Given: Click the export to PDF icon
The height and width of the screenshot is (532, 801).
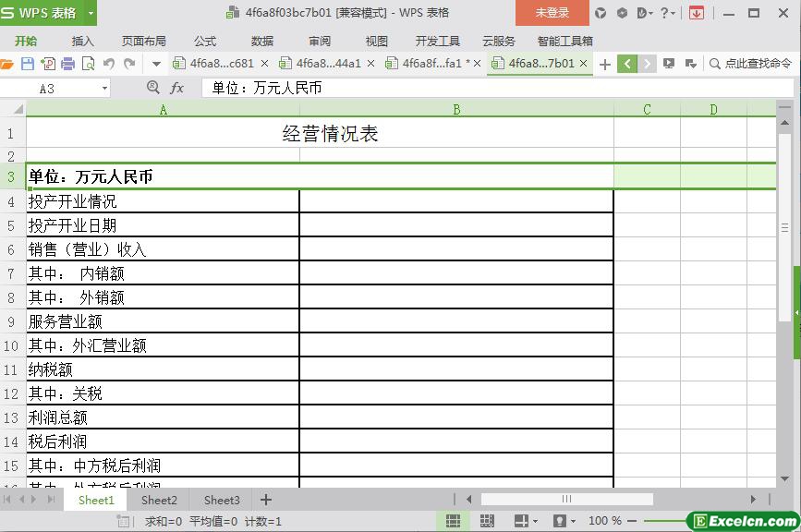Looking at the screenshot, I should coord(48,64).
